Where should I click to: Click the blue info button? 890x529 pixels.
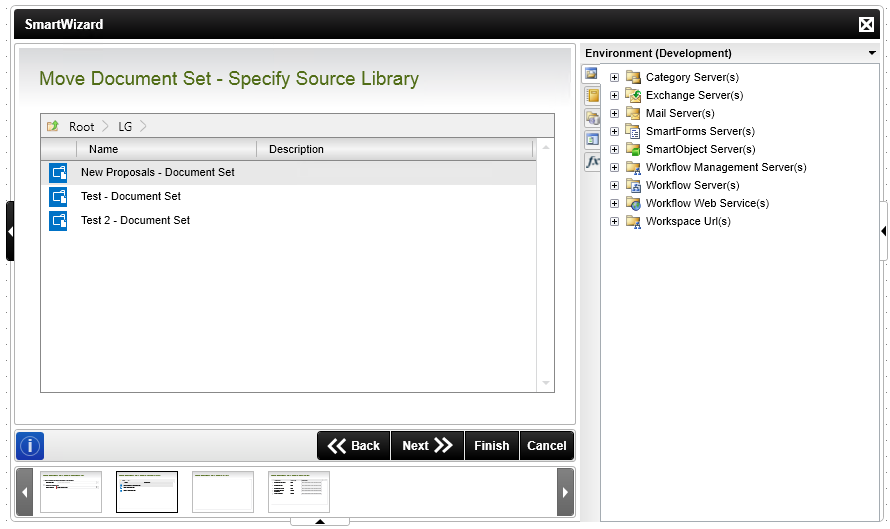click(x=30, y=446)
